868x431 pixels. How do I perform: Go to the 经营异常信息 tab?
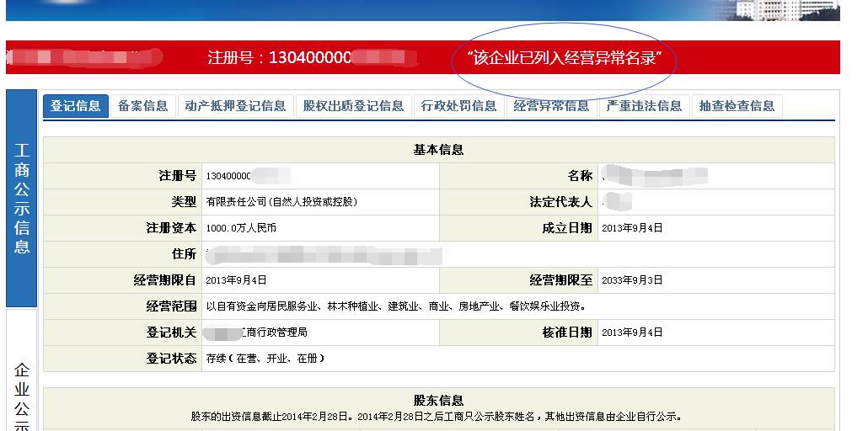pos(551,106)
